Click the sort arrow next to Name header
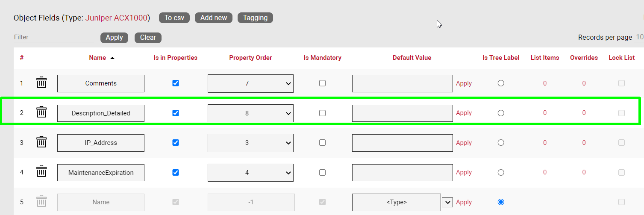 coord(112,58)
